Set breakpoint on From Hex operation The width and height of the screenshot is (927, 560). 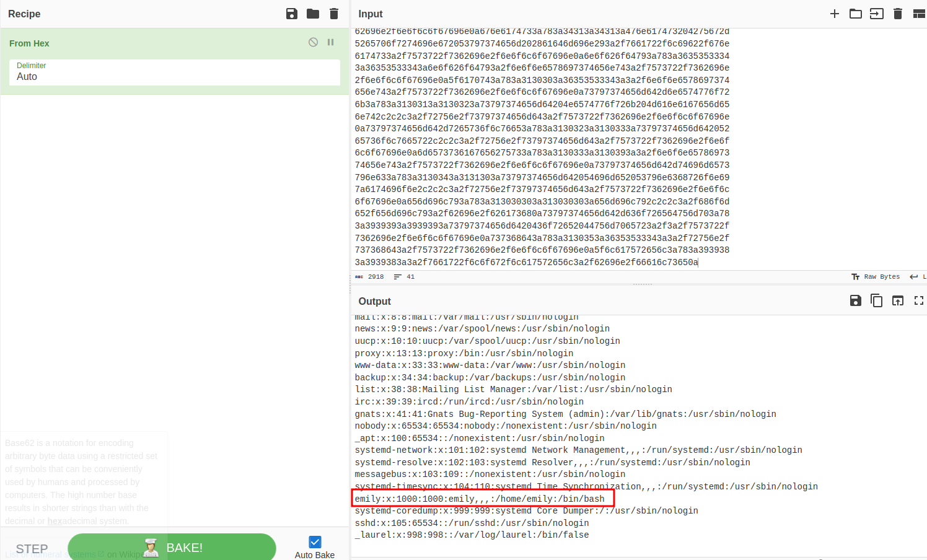(x=331, y=42)
